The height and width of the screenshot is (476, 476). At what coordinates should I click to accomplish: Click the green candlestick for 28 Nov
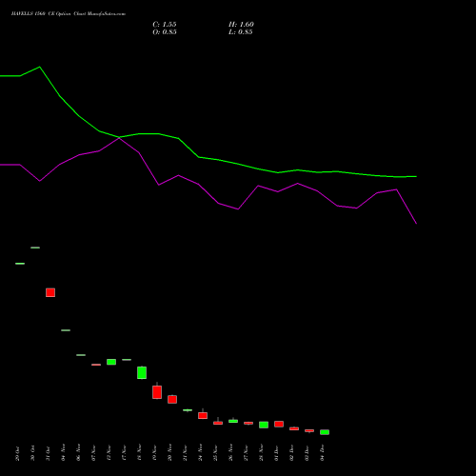point(264,425)
